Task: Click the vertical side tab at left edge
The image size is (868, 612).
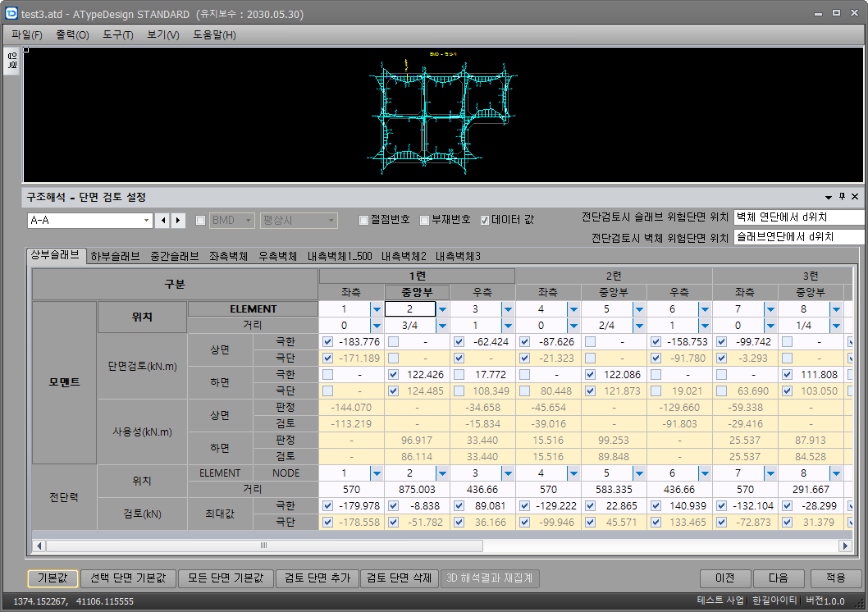Action: click(13, 61)
